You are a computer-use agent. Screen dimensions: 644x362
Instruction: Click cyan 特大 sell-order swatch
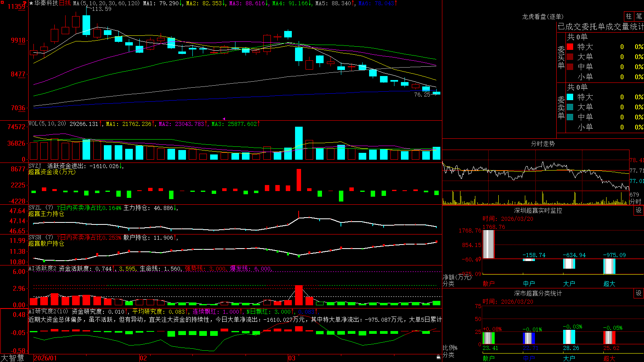coord(570,97)
